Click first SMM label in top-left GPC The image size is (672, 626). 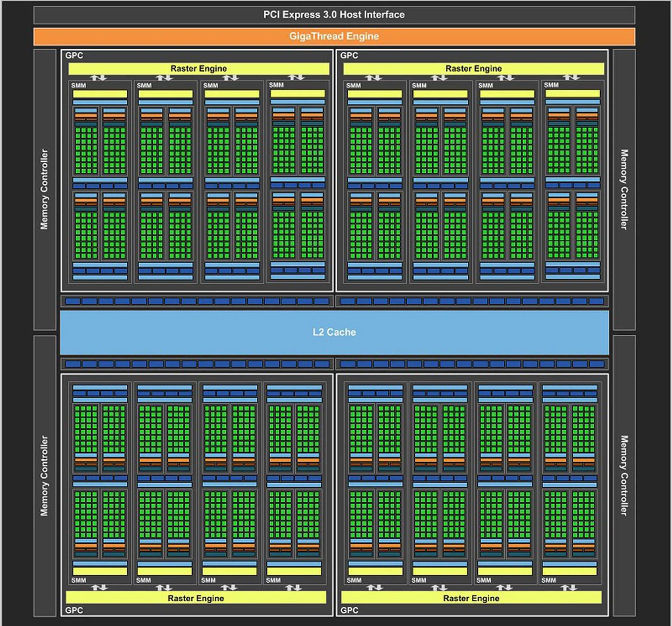pos(78,85)
